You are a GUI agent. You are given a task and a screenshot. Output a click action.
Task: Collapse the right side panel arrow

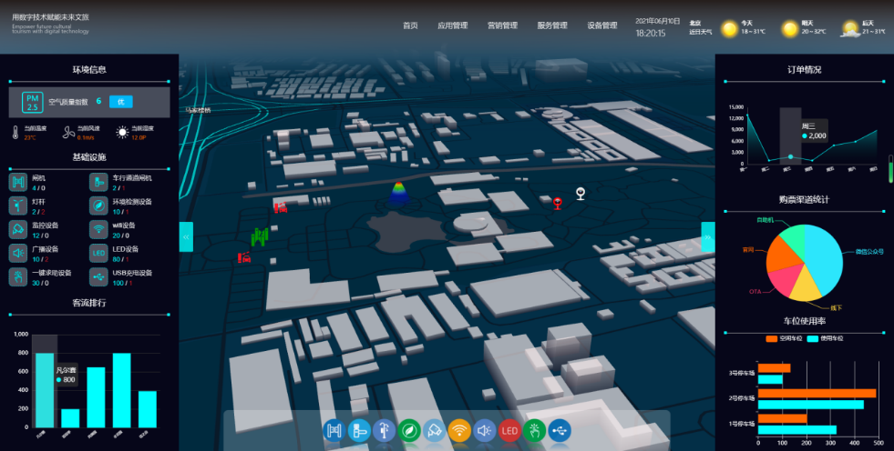tap(708, 237)
